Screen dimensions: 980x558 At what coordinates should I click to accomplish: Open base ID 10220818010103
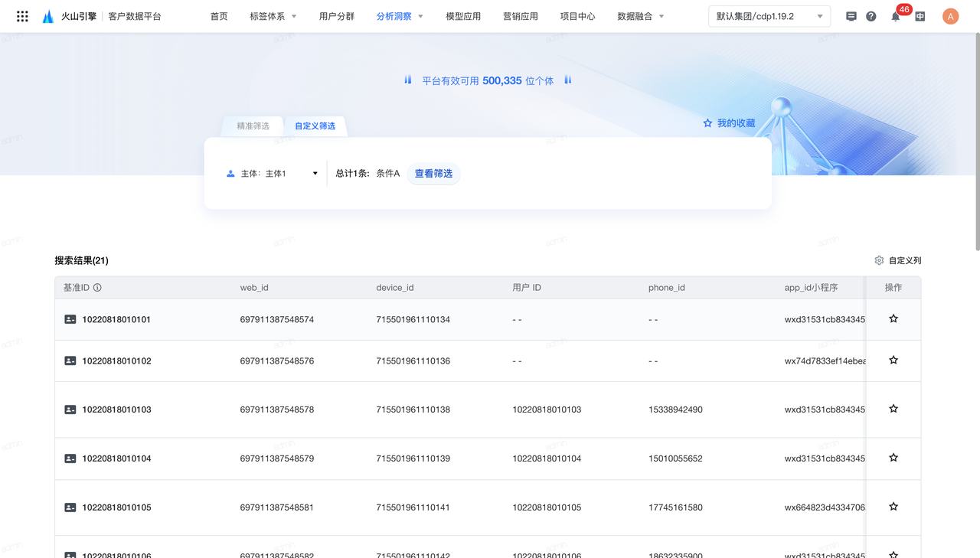pyautogui.click(x=116, y=410)
